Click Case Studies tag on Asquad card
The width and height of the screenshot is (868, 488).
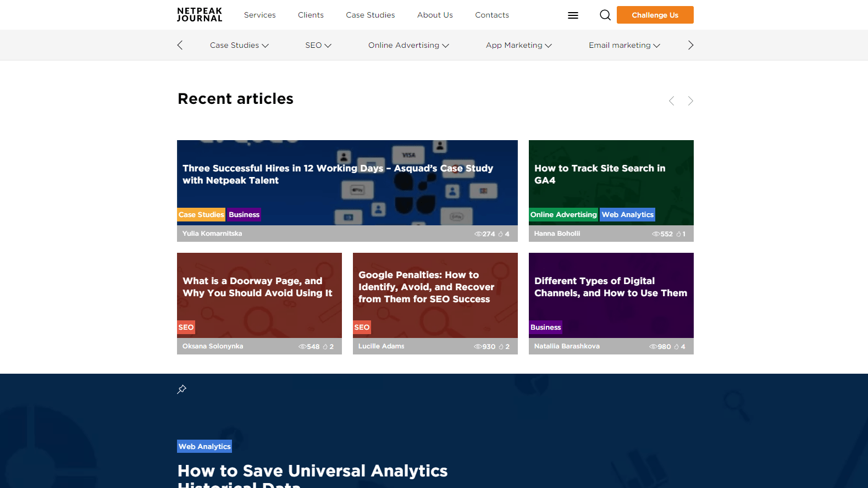point(201,214)
